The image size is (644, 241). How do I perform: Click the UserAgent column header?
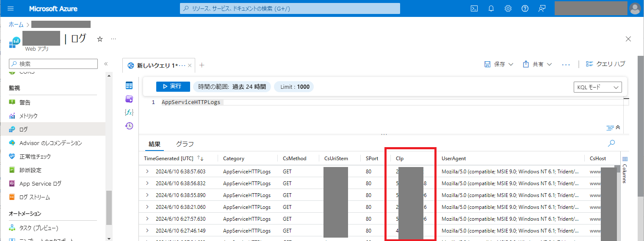coord(453,159)
